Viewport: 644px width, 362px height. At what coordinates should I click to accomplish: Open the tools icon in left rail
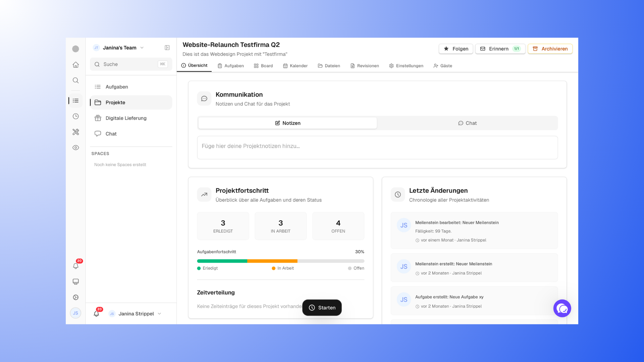76,132
